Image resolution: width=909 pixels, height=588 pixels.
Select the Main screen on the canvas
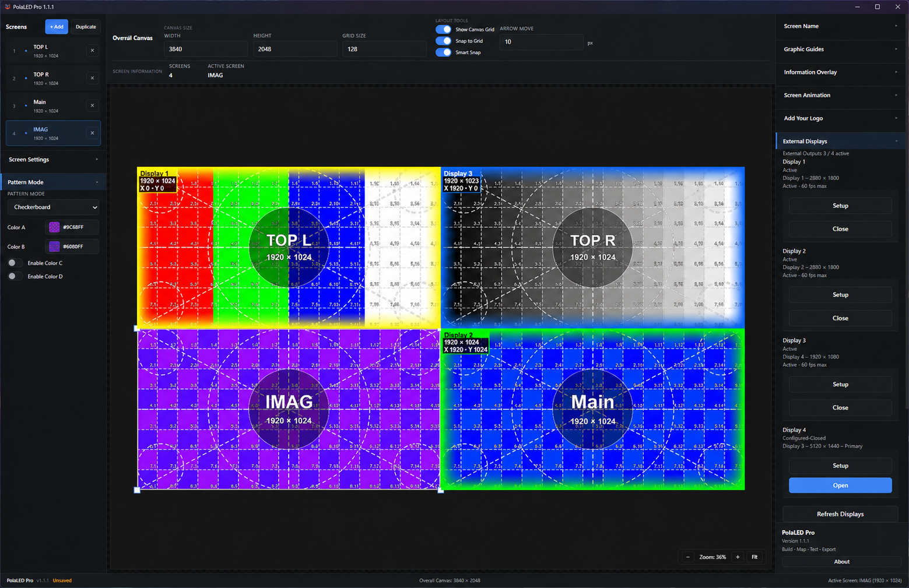click(592, 410)
